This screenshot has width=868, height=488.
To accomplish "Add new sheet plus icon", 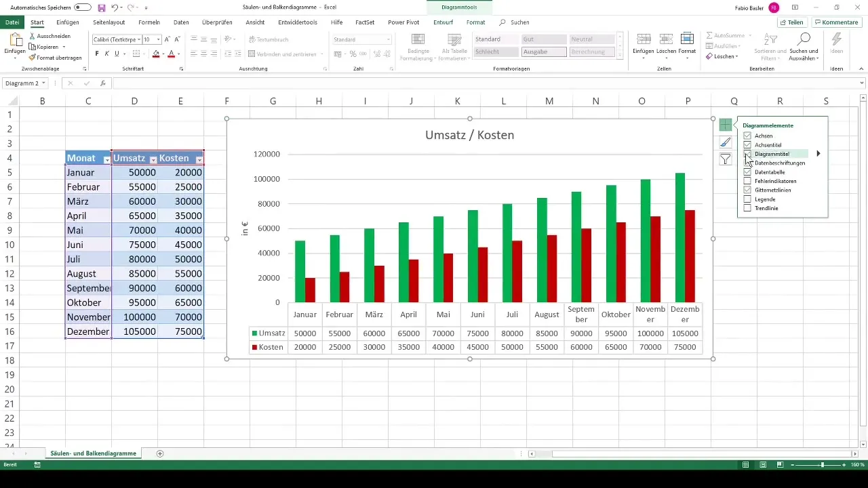I will coord(160,453).
